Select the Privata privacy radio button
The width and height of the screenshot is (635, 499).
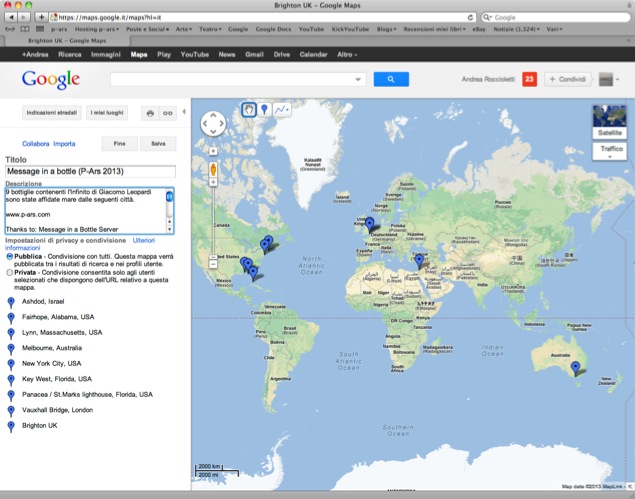9,273
